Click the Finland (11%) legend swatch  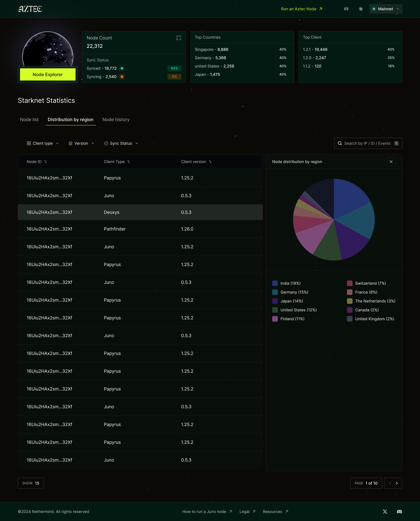(275, 319)
